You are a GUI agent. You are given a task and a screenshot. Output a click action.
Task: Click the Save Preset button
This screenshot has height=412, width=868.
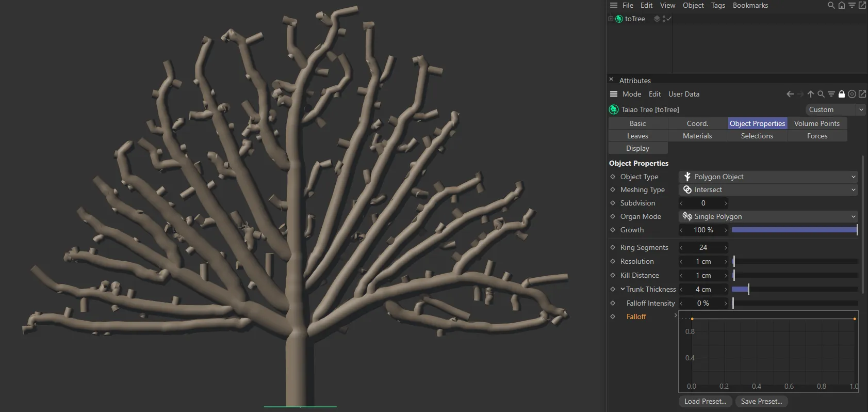(761, 401)
